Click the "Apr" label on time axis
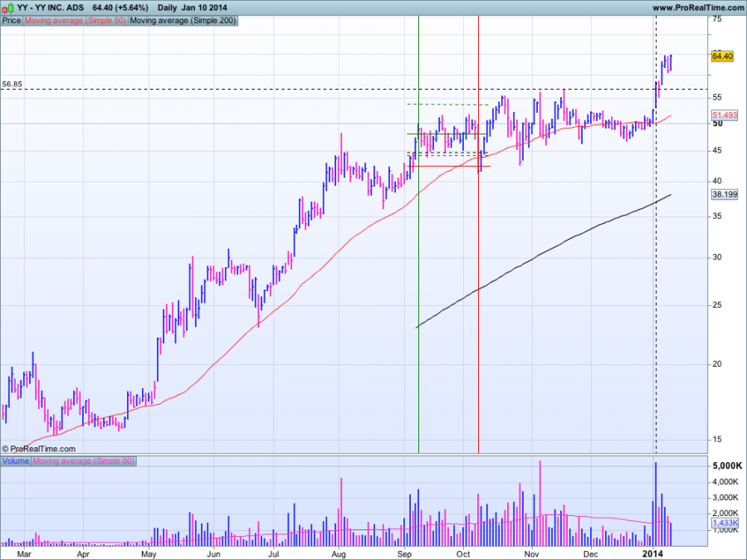Image resolution: width=747 pixels, height=560 pixels. 83,554
